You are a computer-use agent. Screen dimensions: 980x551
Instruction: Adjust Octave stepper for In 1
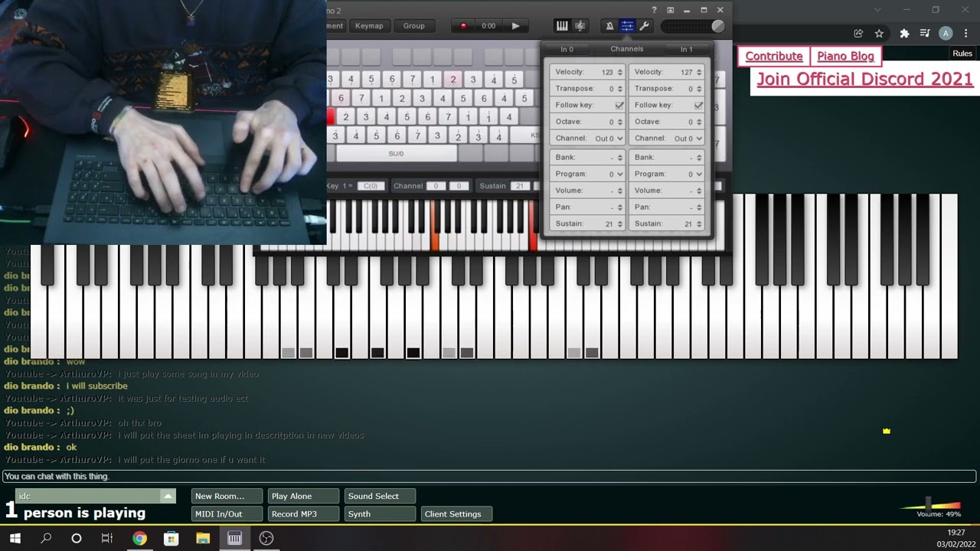(699, 122)
